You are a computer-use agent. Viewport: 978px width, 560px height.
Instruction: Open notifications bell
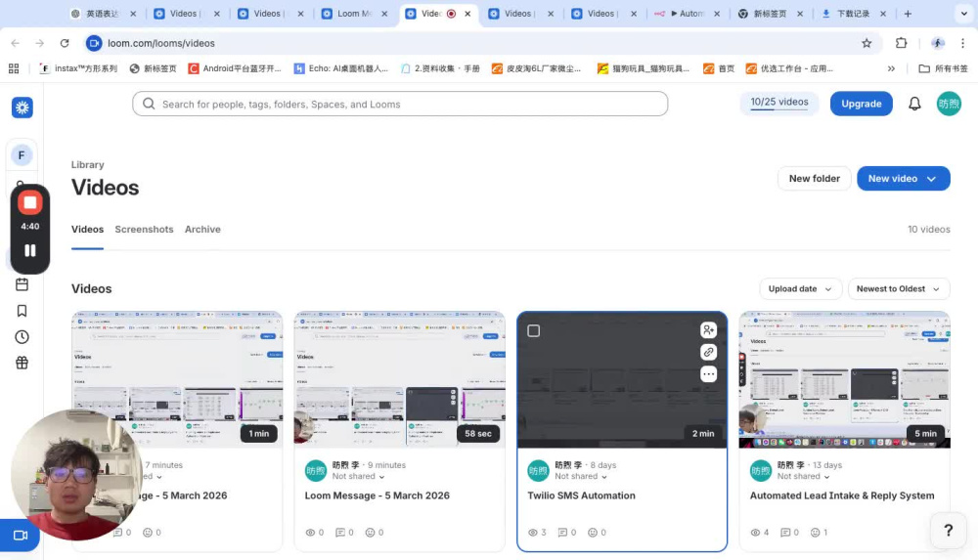pos(914,104)
